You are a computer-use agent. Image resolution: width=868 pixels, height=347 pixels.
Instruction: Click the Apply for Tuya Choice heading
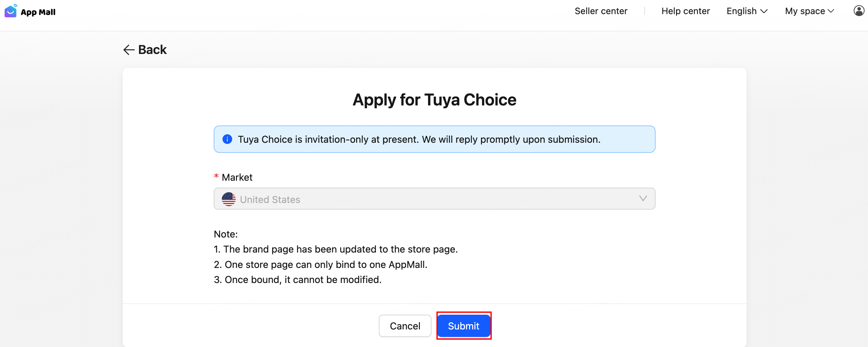point(434,99)
